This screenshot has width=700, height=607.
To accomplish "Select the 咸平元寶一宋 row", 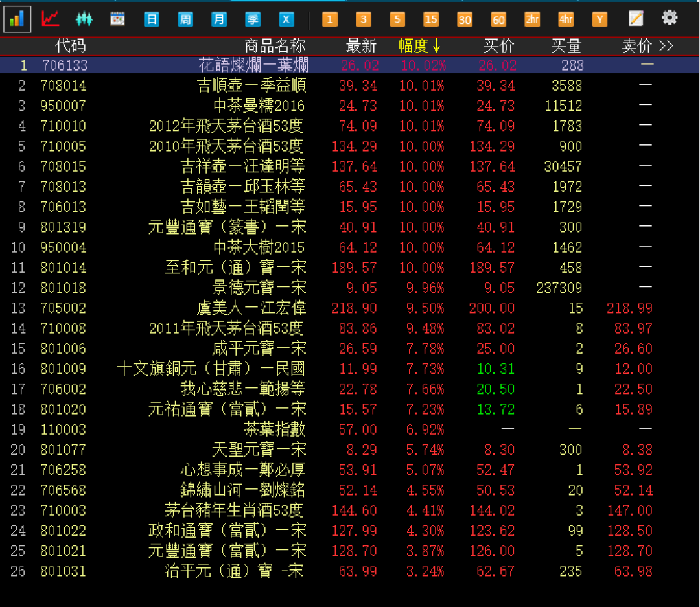I will 349,349.
